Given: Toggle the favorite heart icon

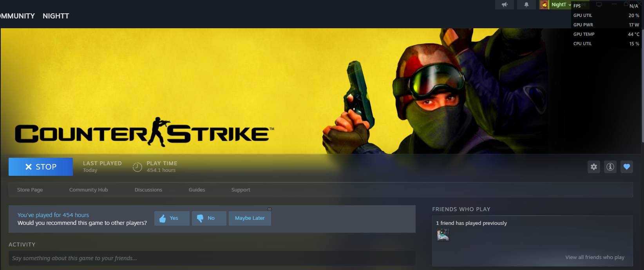Looking at the screenshot, I should [x=627, y=167].
